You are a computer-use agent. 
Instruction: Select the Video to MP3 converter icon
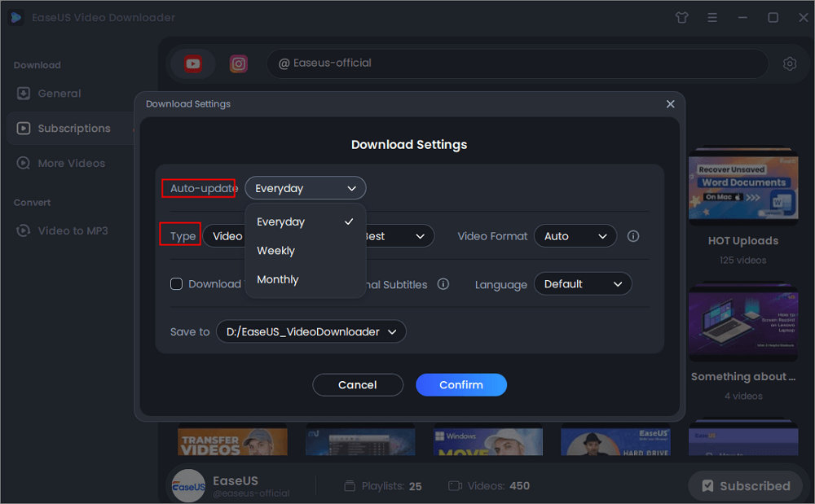coord(25,230)
